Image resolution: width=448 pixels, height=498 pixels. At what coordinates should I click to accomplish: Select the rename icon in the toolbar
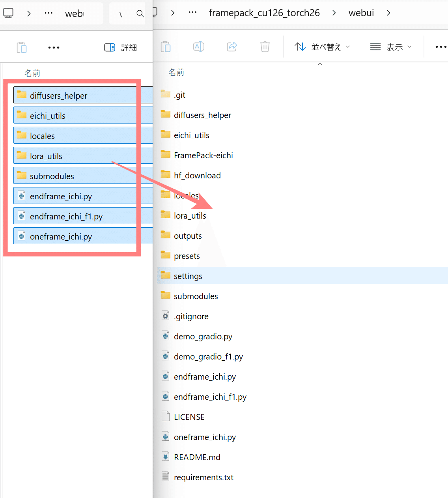[199, 47]
